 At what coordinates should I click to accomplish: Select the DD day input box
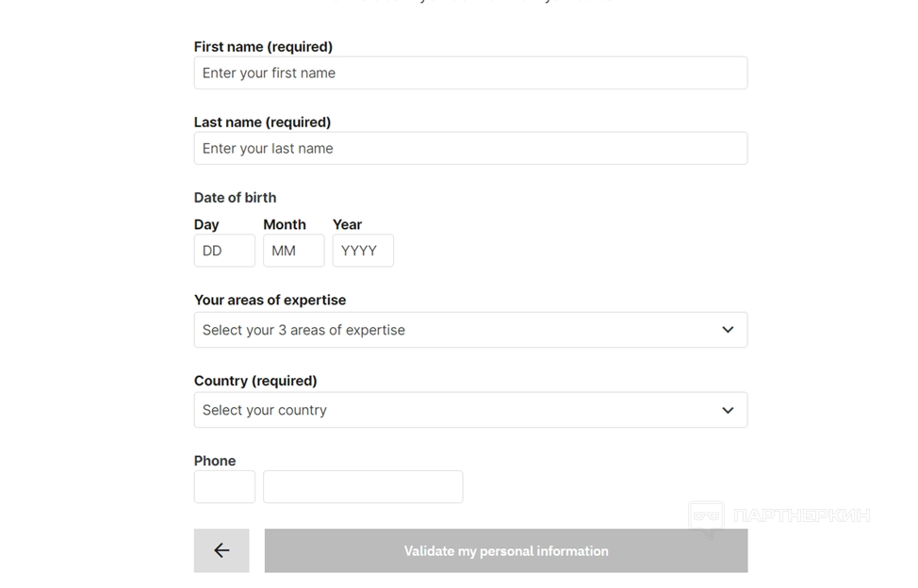coord(224,251)
